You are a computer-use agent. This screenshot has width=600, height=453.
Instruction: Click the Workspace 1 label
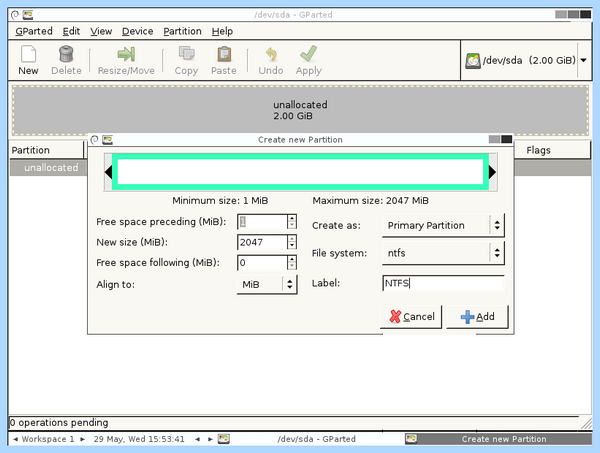click(x=48, y=439)
